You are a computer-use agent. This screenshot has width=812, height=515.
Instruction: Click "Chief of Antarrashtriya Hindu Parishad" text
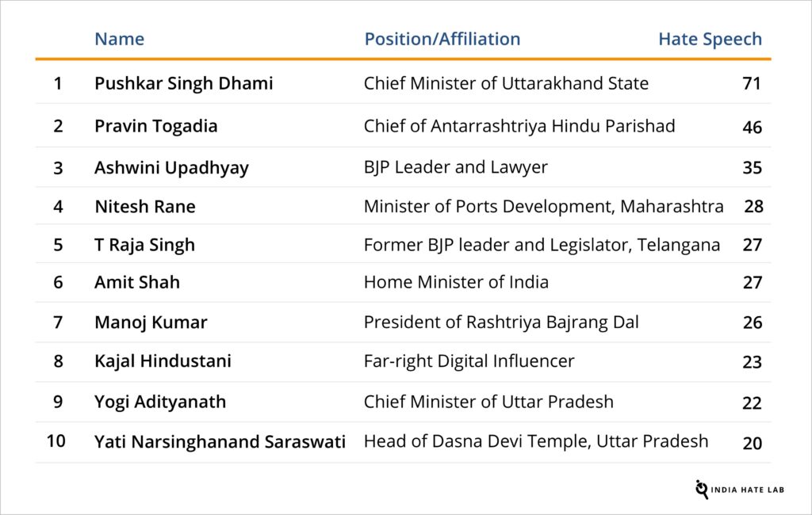(519, 126)
